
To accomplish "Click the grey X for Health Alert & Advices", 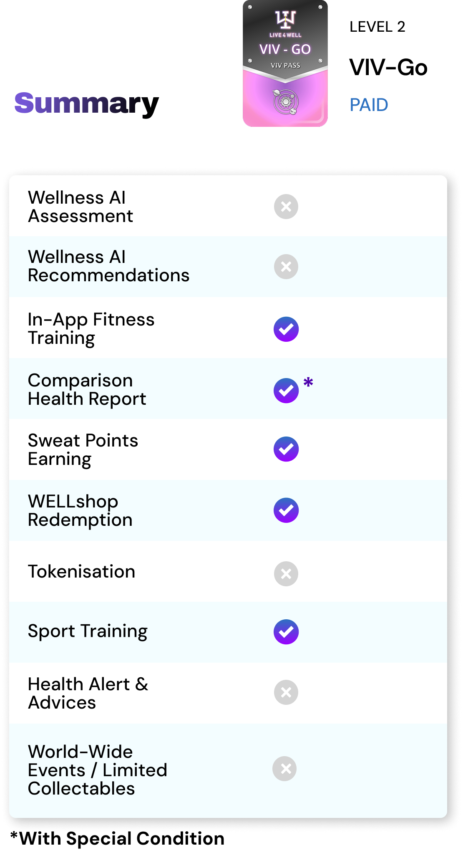I will point(286,692).
